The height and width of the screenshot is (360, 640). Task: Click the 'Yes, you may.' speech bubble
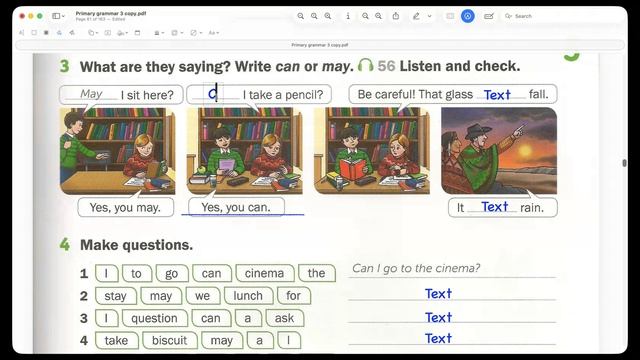point(125,207)
